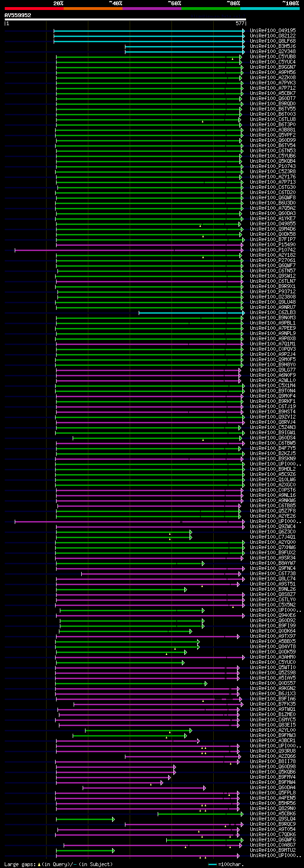Click the yellow gap marker under C6TLU8 bar

click(x=203, y=121)
